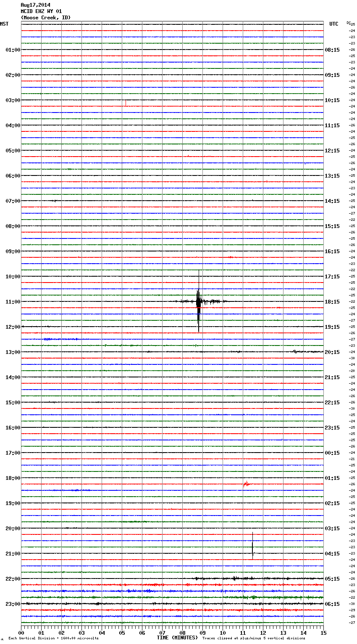Click the 06:15 UTC time label

click(x=332, y=604)
